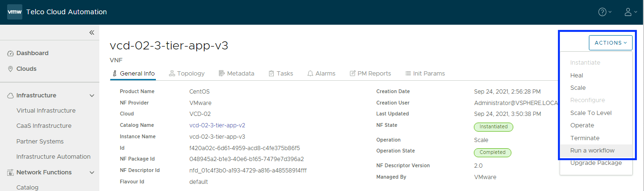Click the VMware logo icon

pyautogui.click(x=15, y=12)
